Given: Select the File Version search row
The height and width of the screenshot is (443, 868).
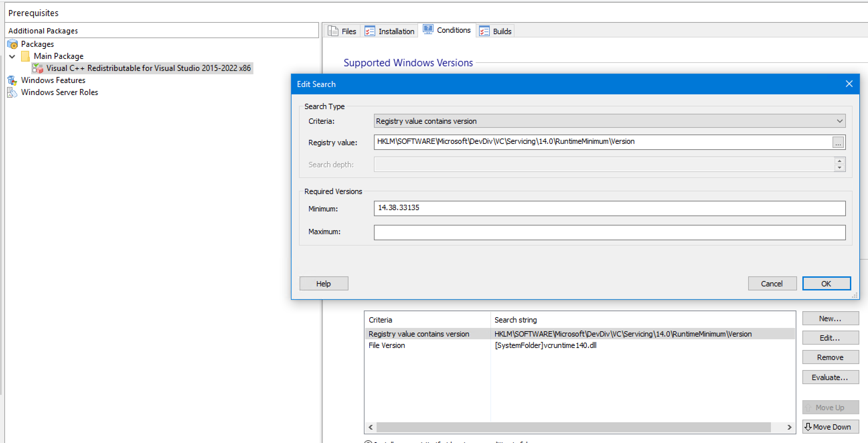Looking at the screenshot, I should click(387, 345).
